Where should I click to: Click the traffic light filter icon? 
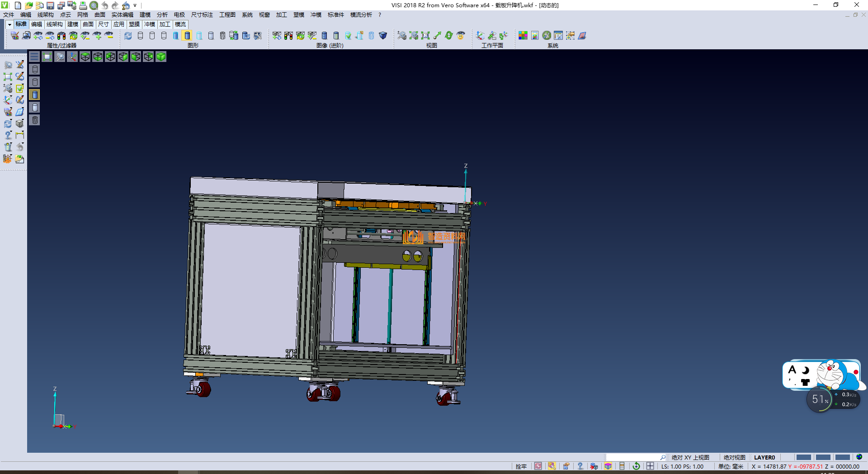point(61,35)
